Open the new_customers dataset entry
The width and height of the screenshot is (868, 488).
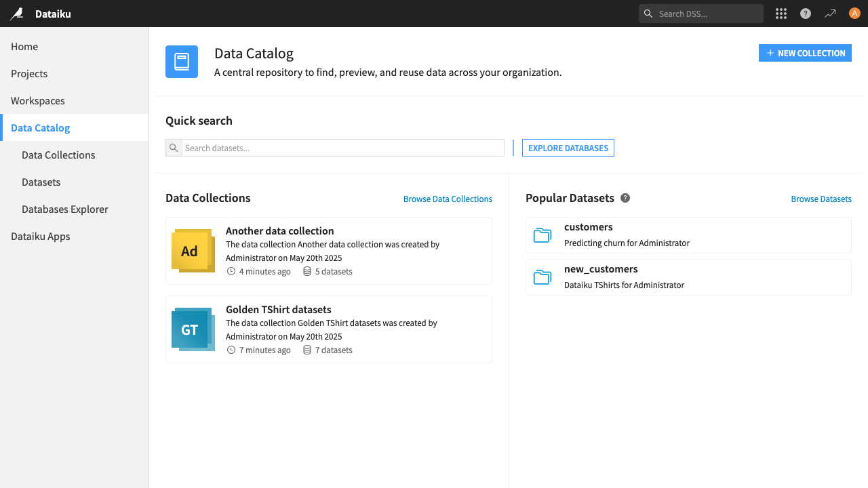[688, 277]
